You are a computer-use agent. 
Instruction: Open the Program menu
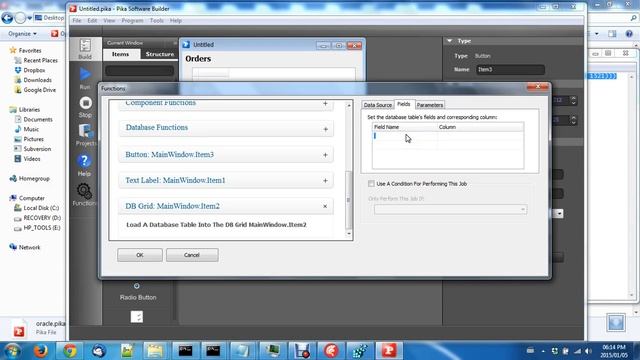[x=132, y=20]
